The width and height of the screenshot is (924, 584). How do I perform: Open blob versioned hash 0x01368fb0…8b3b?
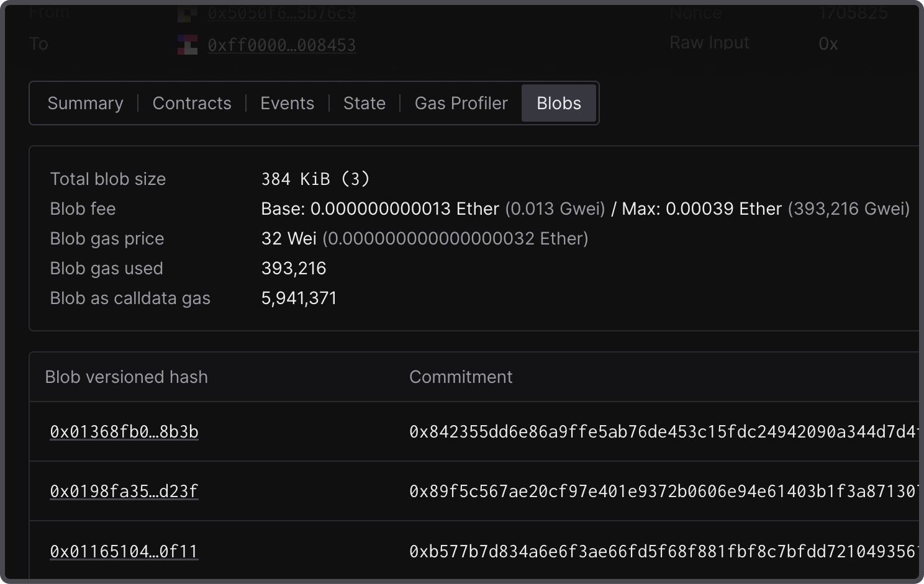[124, 431]
